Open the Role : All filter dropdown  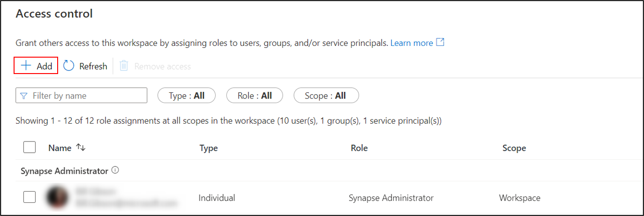point(255,96)
